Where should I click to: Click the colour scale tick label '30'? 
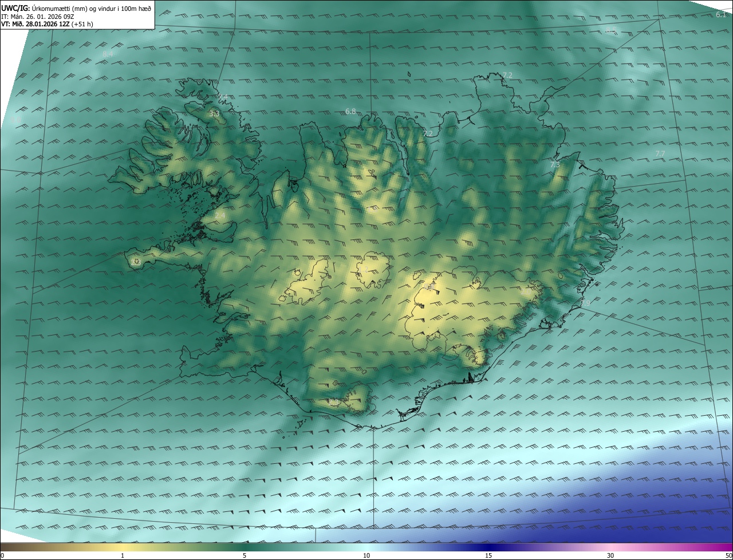610,555
